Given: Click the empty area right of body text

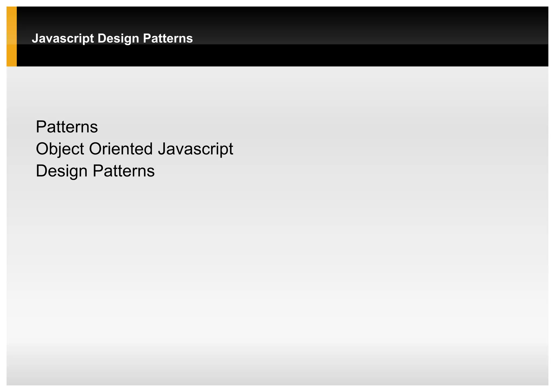Looking at the screenshot, I should tap(379, 149).
